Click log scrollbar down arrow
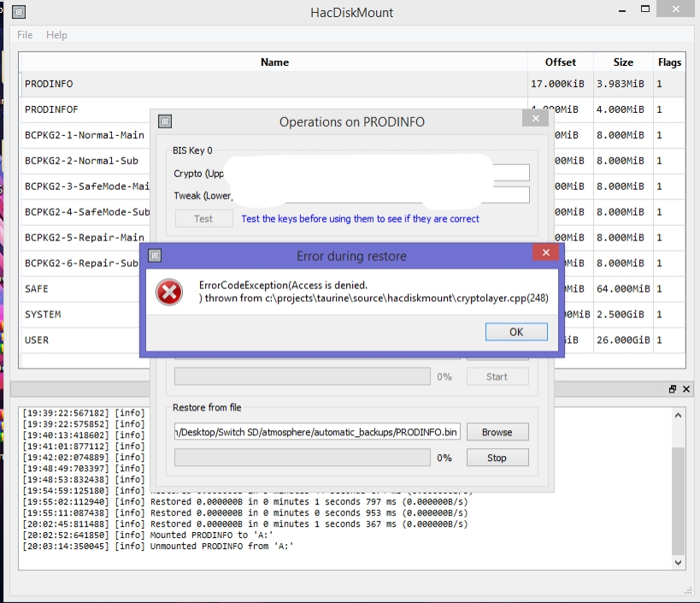The image size is (700, 603). (x=678, y=562)
